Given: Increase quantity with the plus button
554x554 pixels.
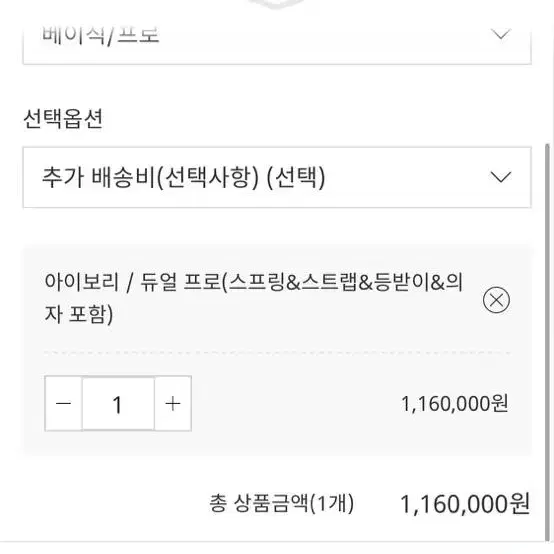Looking at the screenshot, I should tap(173, 403).
